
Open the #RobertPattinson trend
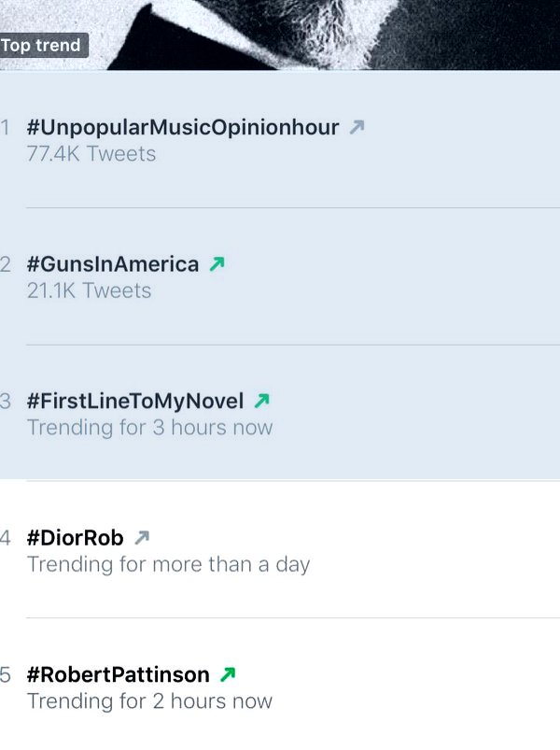[x=118, y=674]
